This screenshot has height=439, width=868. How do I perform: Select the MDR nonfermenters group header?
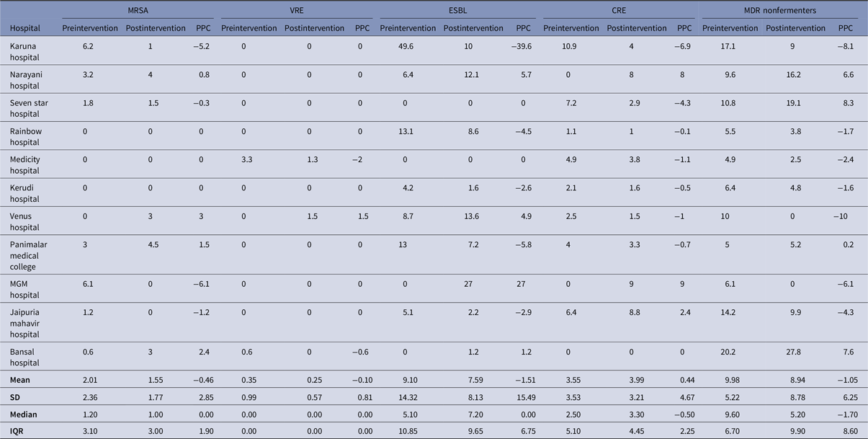tap(780, 11)
